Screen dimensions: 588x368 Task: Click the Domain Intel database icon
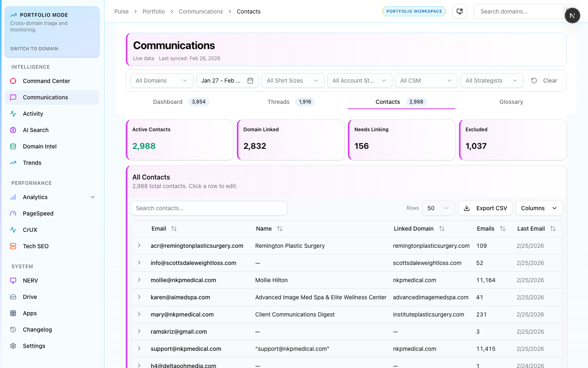13,146
